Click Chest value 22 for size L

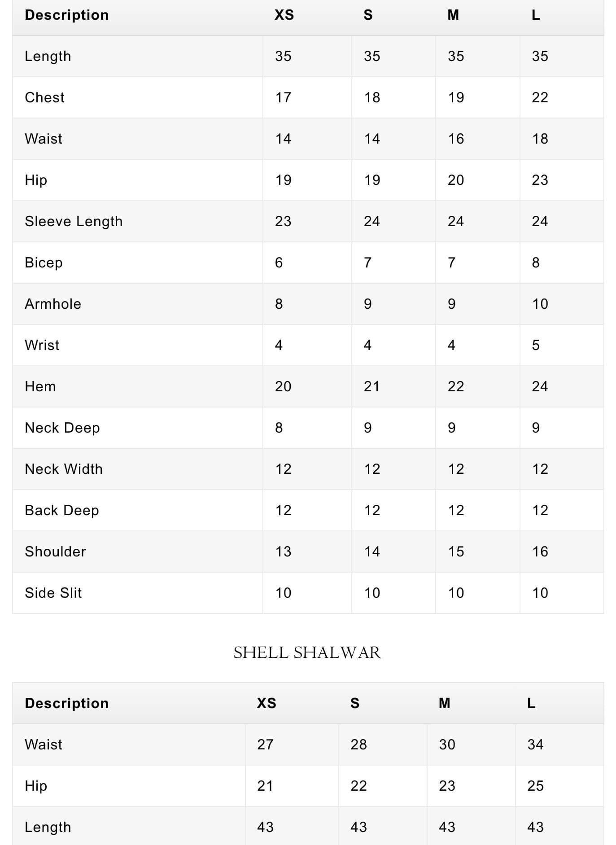pyautogui.click(x=540, y=97)
